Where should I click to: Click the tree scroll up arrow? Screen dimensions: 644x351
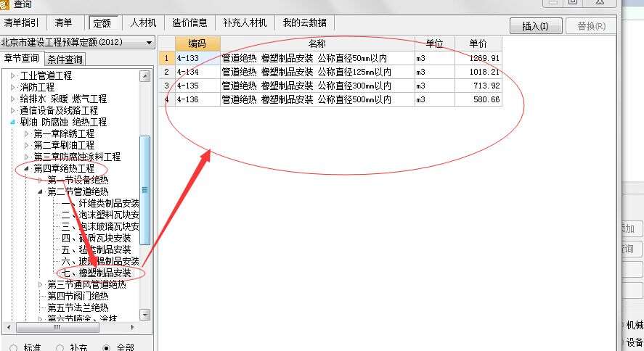[144, 76]
